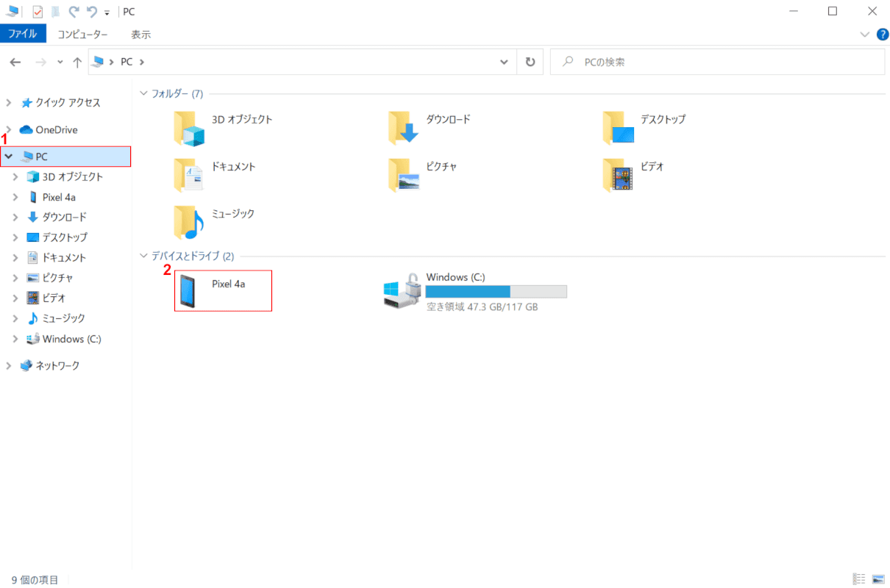Select the ミュージック folder icon

(188, 222)
